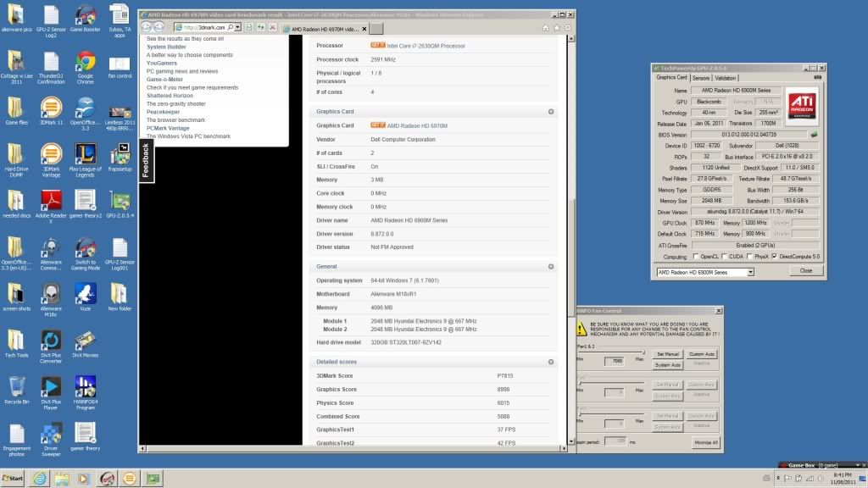Open DivX Plus Player icon
This screenshot has width=868, height=488.
click(x=51, y=392)
